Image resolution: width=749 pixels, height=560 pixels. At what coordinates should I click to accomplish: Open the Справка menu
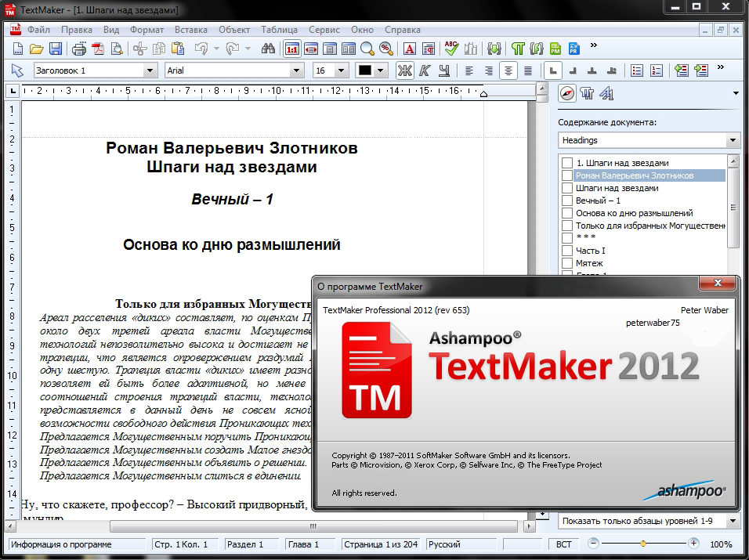(x=402, y=30)
